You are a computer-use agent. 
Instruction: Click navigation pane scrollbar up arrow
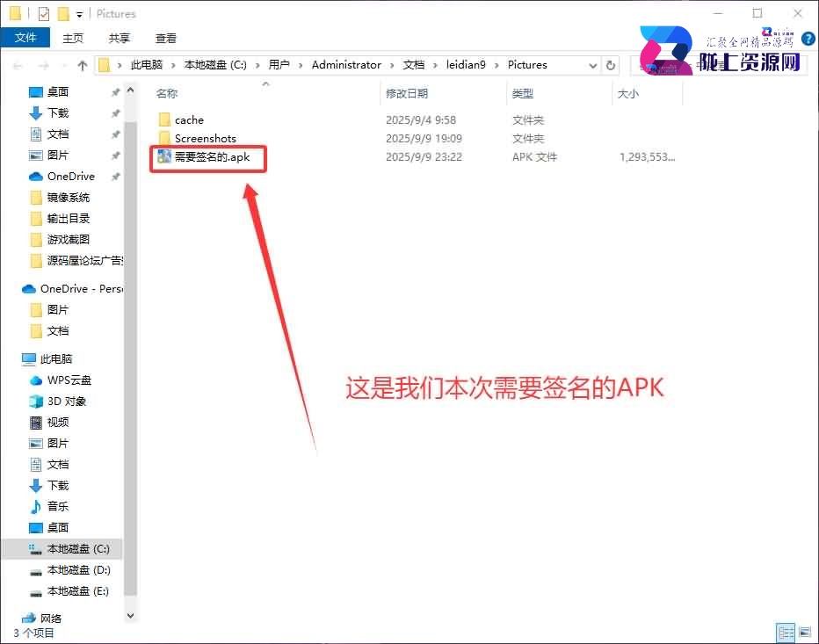coord(131,90)
